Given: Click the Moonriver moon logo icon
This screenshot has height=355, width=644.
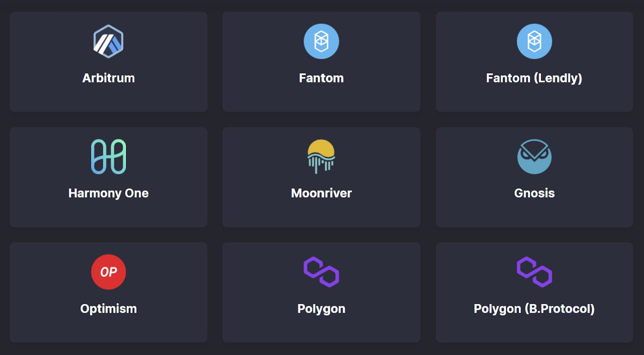Looking at the screenshot, I should point(321,157).
